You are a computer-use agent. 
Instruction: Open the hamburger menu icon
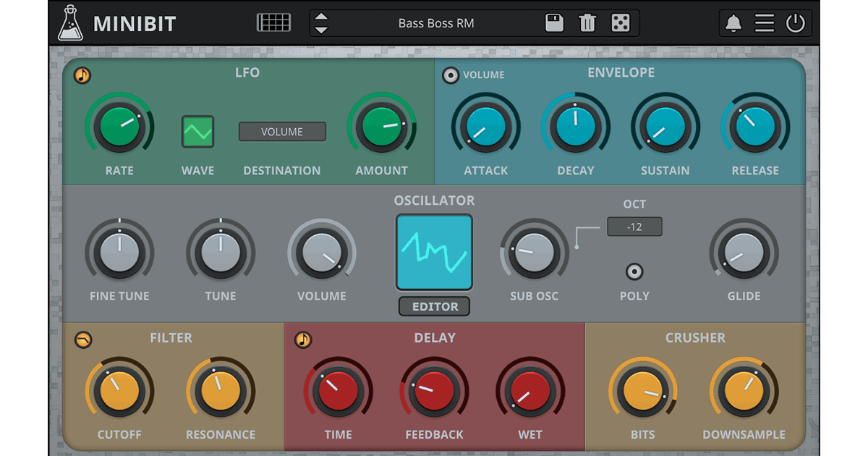coord(765,23)
